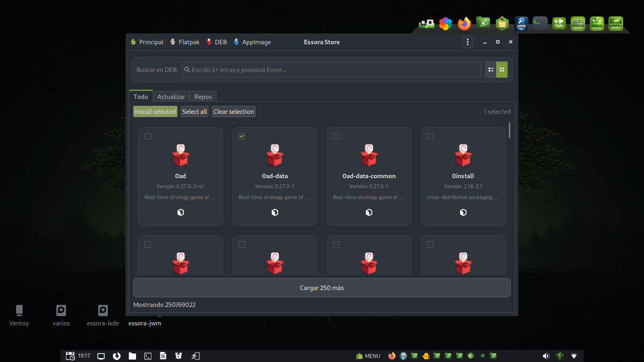This screenshot has height=362, width=644.
Task: Click the 0install version 2.18-2.1 text
Action: coord(463,186)
